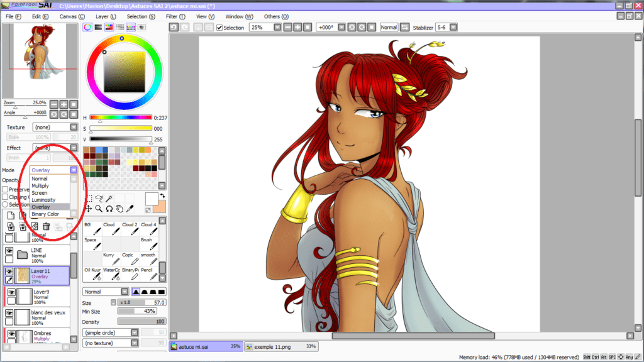Open the color wheel panel

[87, 27]
